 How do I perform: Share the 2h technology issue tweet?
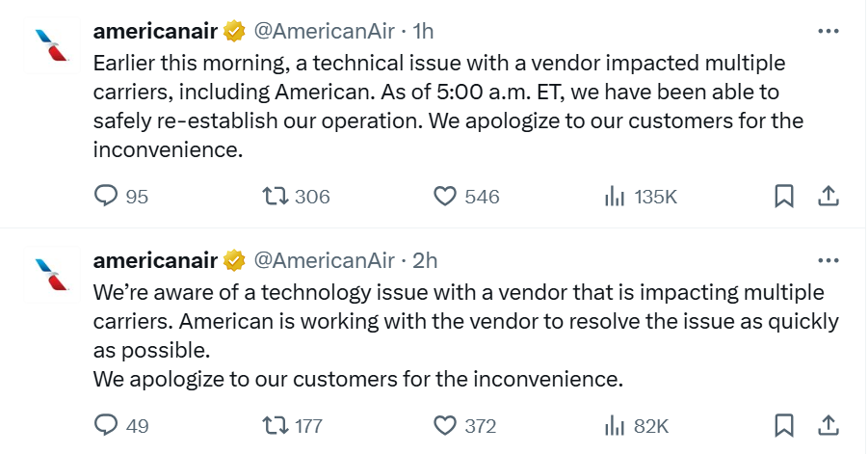tap(827, 425)
